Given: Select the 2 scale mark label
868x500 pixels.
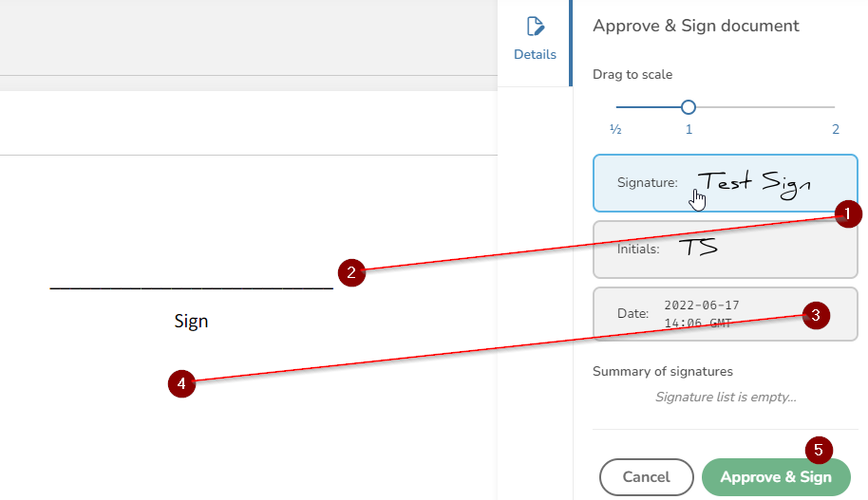Looking at the screenshot, I should [x=836, y=129].
